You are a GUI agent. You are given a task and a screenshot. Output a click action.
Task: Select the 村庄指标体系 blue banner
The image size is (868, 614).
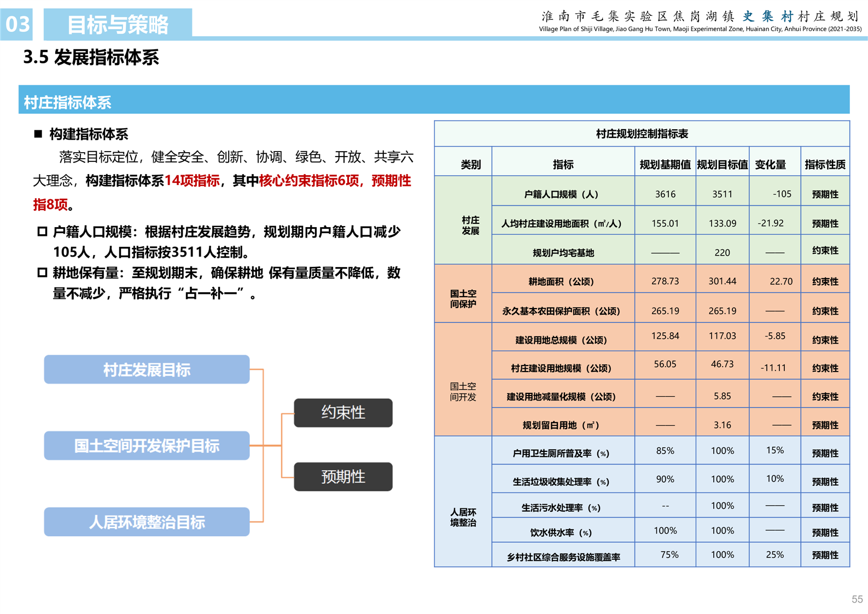coord(433,100)
